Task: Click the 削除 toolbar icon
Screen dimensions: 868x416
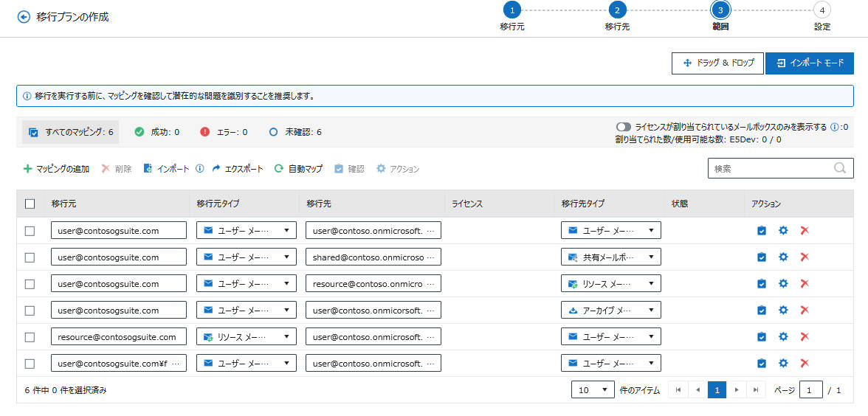Action: (106, 169)
